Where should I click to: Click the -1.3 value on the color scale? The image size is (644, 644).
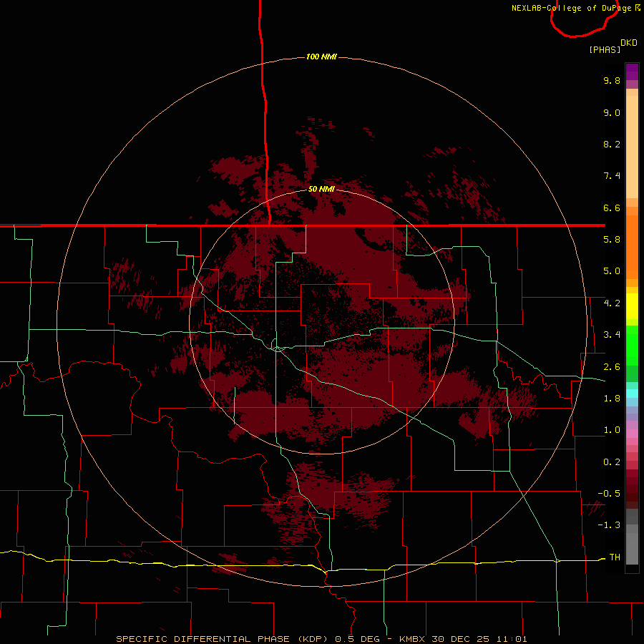609,525
